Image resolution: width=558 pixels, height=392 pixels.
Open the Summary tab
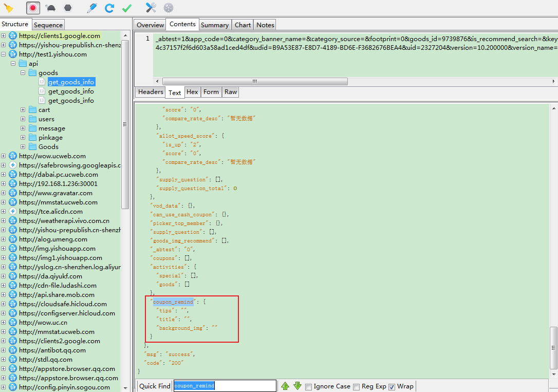pos(215,25)
